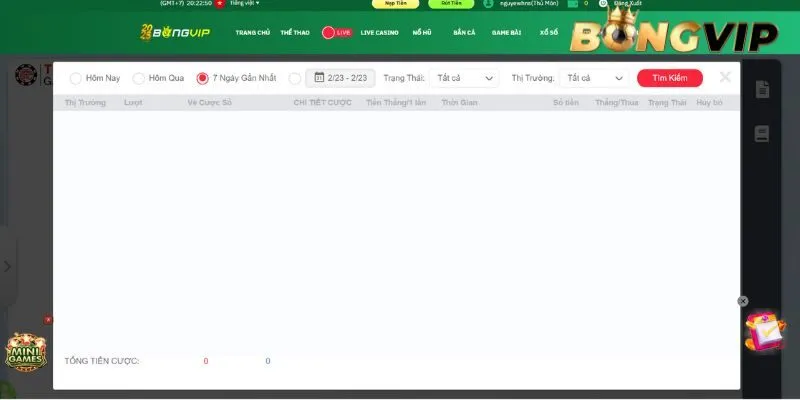The image size is (800, 400).
Task: Click the Số tiền column header
Action: (566, 103)
